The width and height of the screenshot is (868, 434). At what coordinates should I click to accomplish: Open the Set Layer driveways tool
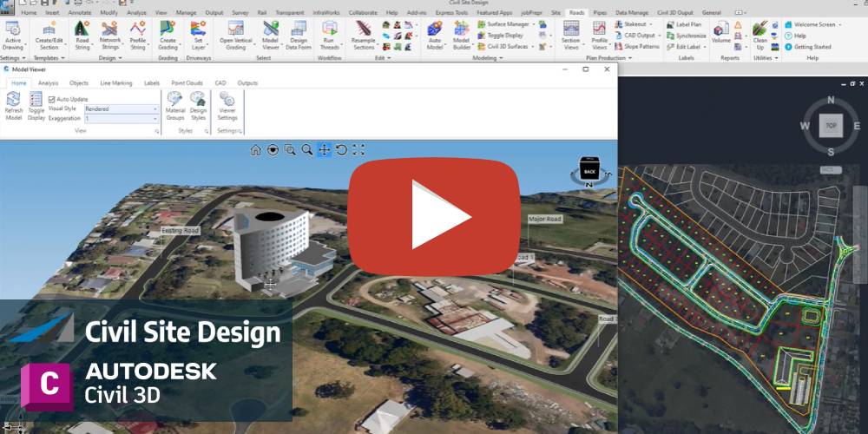(x=198, y=36)
